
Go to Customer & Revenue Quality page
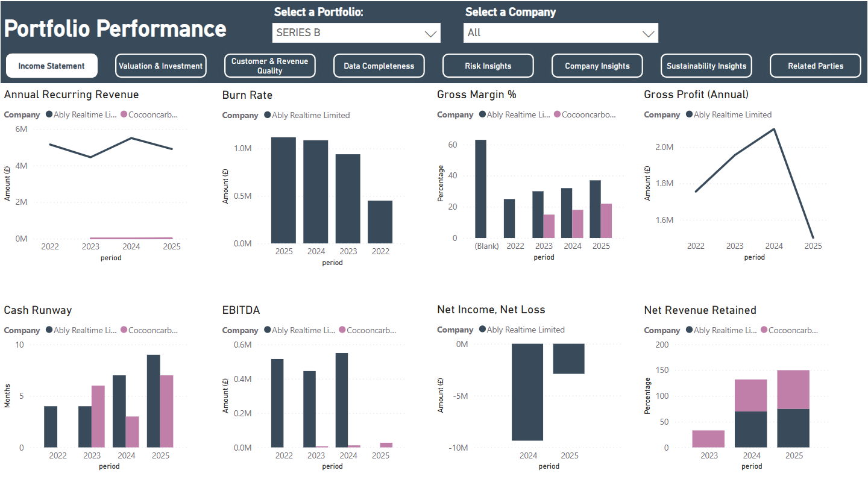pos(270,66)
